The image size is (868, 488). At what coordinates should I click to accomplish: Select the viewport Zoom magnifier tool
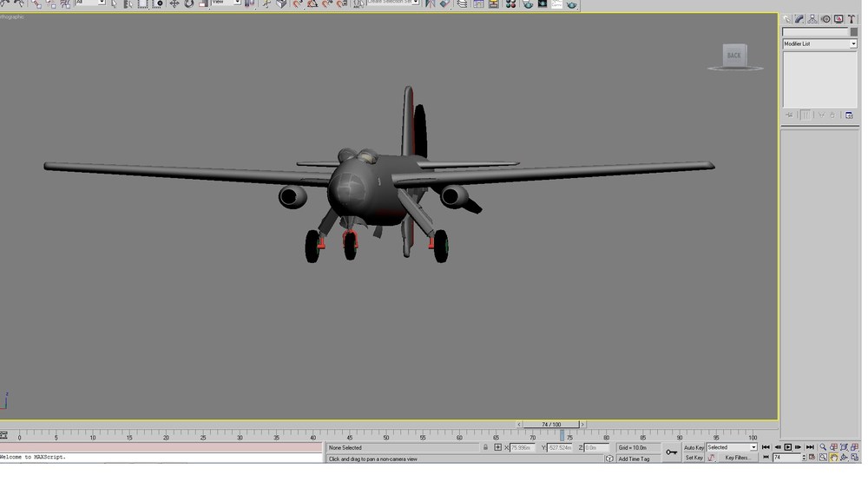tap(823, 447)
